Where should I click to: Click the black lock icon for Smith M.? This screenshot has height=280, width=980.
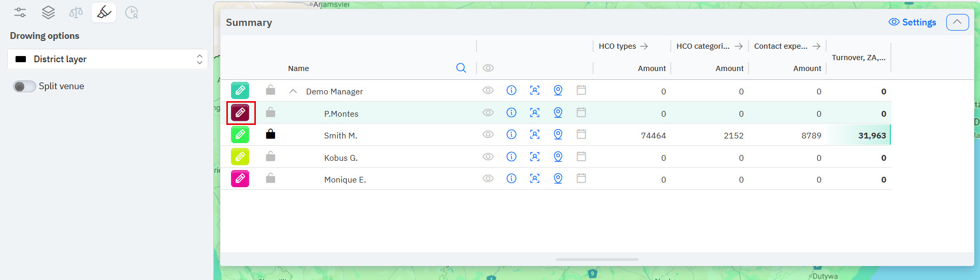pyautogui.click(x=270, y=135)
